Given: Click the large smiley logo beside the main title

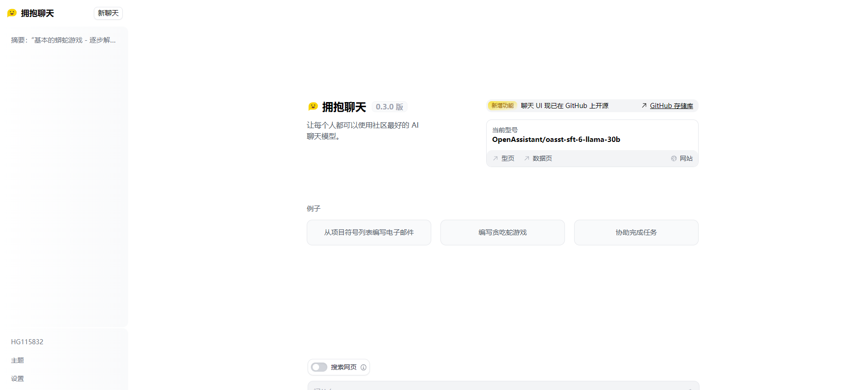Looking at the screenshot, I should (313, 107).
